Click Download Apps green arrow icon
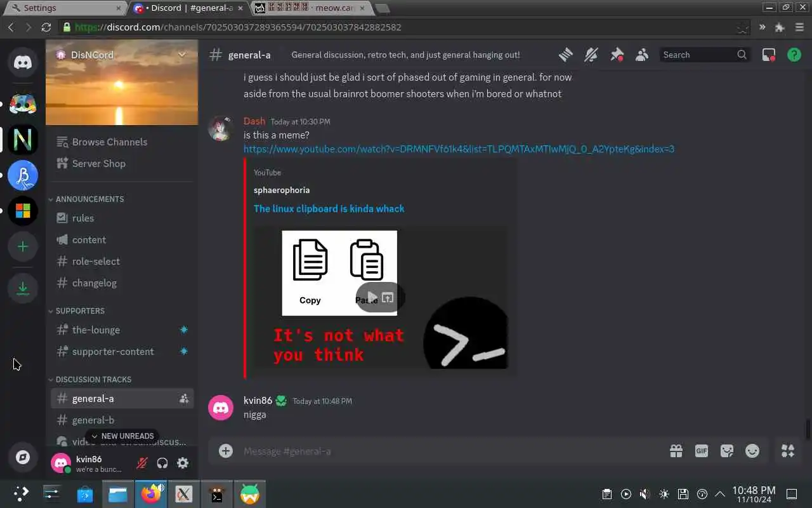 coord(23,288)
